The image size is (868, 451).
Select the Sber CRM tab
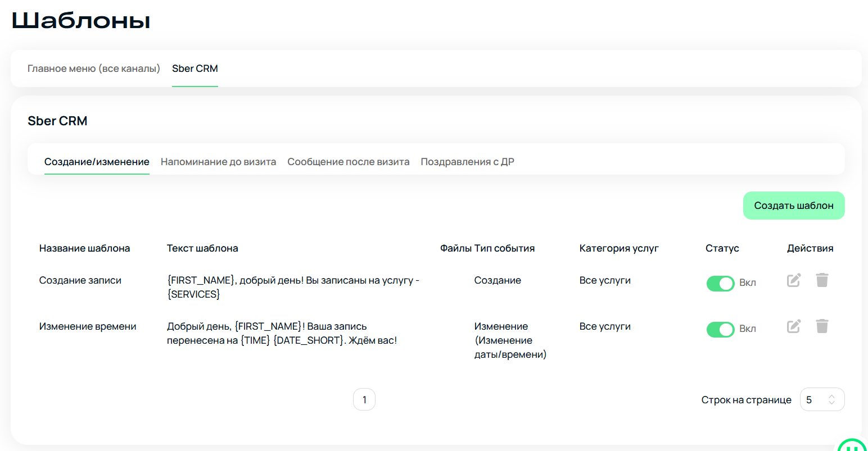195,69
